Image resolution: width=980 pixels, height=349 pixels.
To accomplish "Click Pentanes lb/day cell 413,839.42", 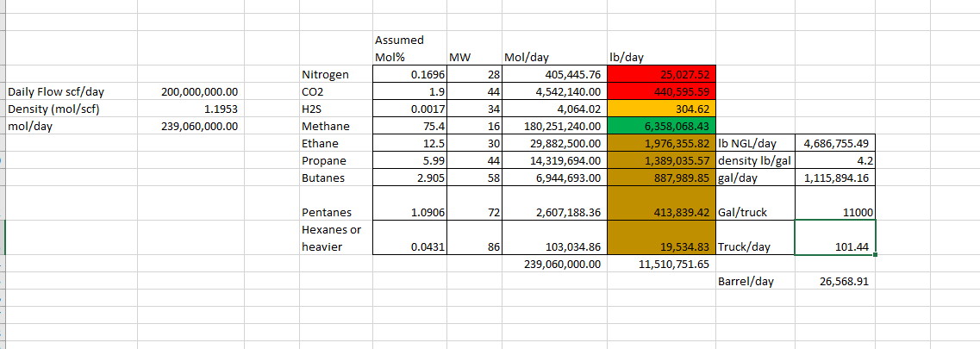I will (x=661, y=203).
